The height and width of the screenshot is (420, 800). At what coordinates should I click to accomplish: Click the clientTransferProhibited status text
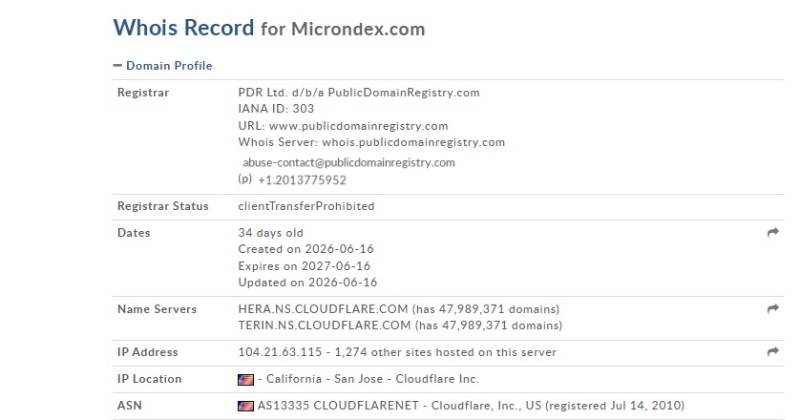[306, 206]
